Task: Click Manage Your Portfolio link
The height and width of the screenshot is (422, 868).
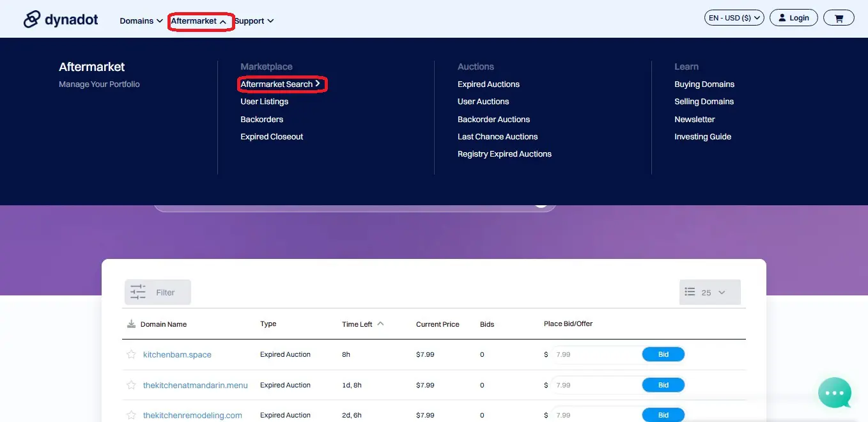Action: pyautogui.click(x=99, y=84)
